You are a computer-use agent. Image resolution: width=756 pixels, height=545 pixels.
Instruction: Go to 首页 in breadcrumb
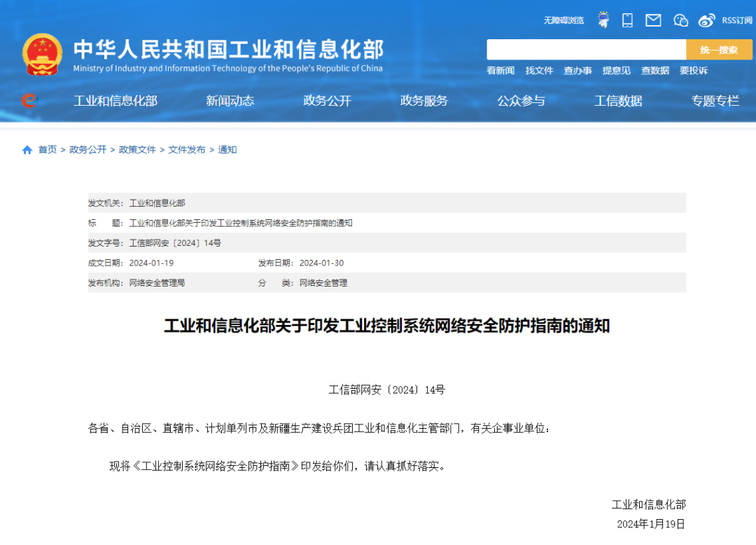[48, 149]
